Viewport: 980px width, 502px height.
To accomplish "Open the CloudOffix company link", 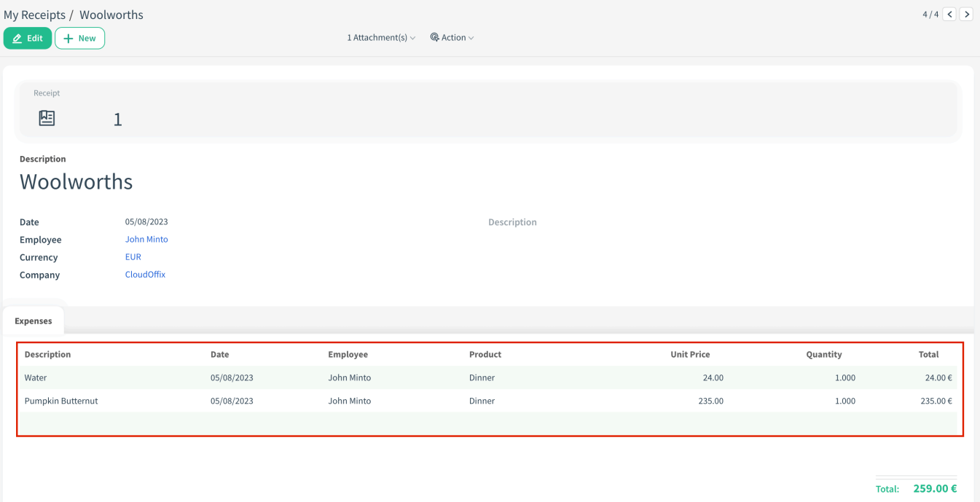I will (x=145, y=275).
